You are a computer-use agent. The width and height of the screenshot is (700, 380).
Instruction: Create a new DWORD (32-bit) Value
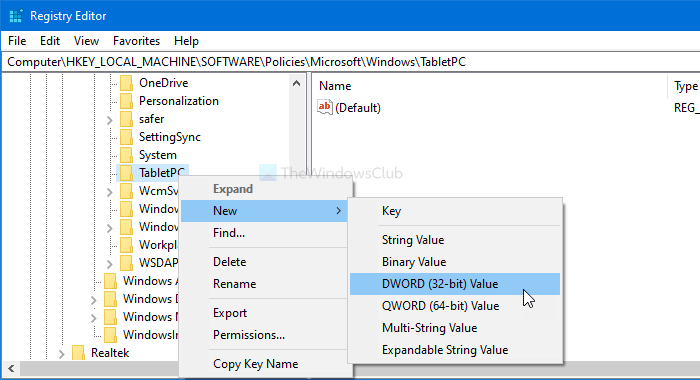pos(455,284)
